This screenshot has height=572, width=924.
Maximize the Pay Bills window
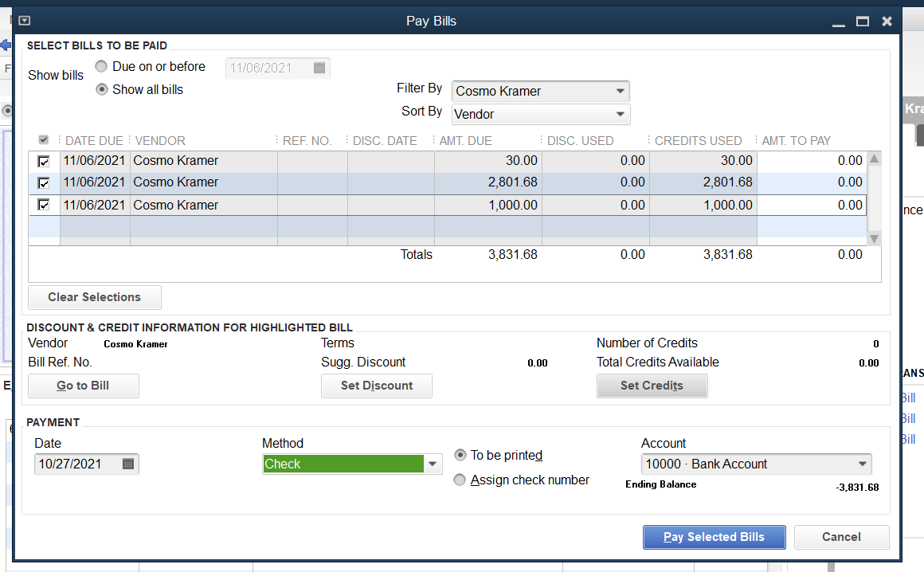(x=863, y=22)
